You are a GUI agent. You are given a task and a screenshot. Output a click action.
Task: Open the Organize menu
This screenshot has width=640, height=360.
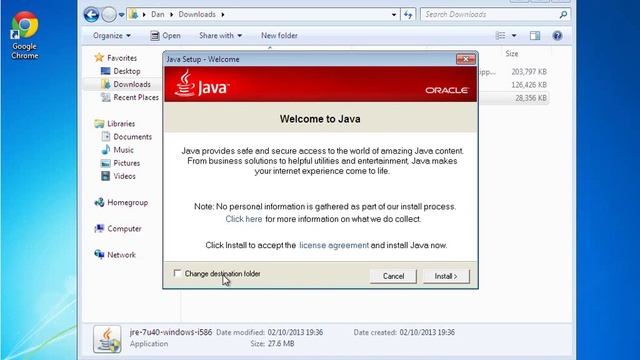[112, 36]
